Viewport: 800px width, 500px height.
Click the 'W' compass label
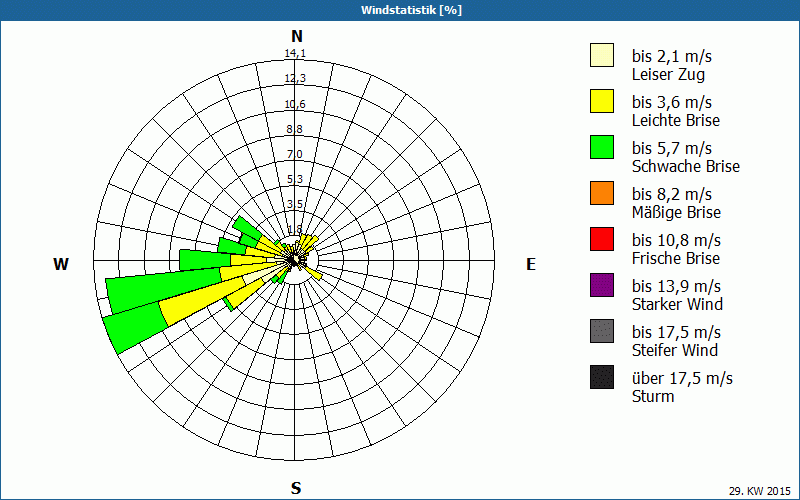(61, 264)
